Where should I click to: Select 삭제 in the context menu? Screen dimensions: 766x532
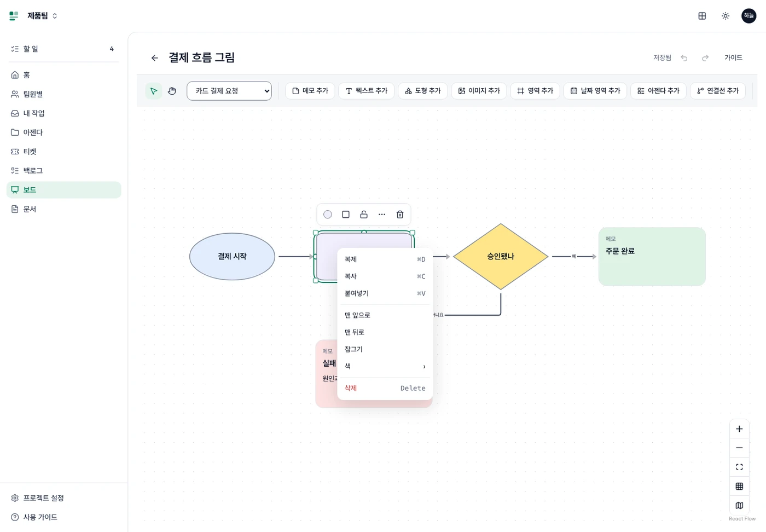(x=385, y=388)
